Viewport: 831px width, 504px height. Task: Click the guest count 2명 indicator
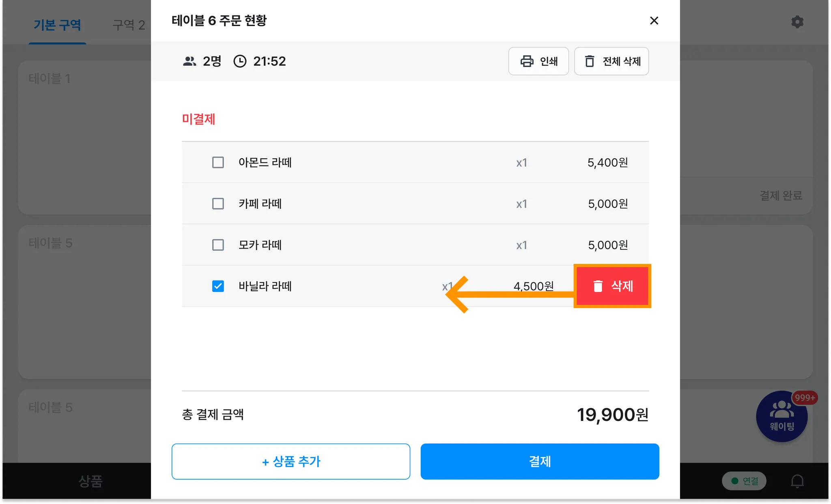pyautogui.click(x=202, y=61)
